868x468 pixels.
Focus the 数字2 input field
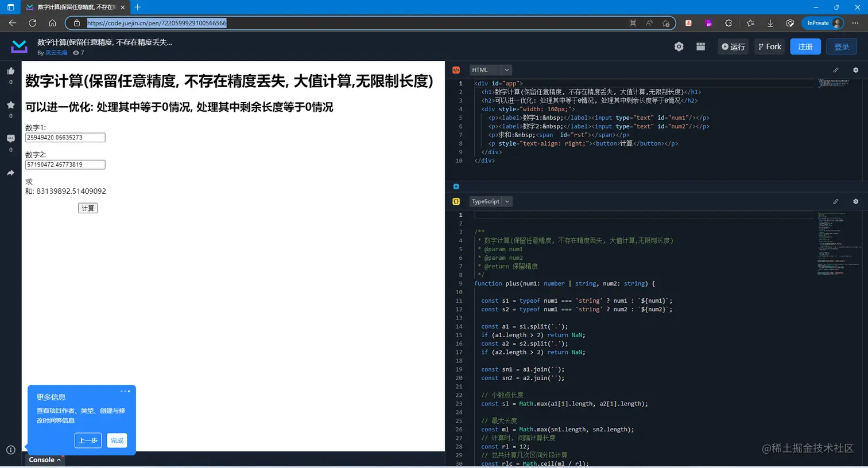click(x=65, y=165)
